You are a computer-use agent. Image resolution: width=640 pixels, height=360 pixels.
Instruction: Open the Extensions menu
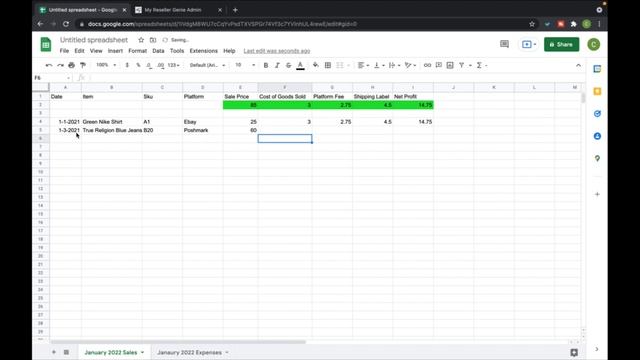[x=204, y=51]
